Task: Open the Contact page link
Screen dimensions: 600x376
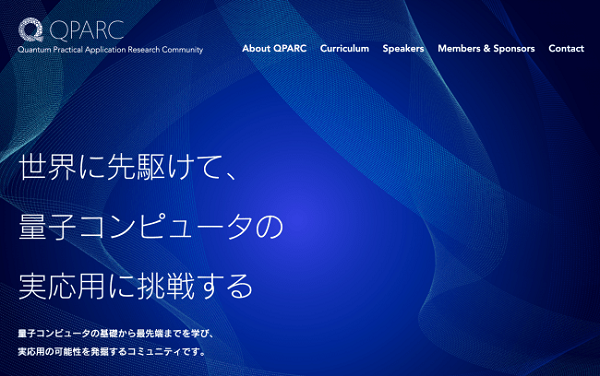Action: pos(566,49)
